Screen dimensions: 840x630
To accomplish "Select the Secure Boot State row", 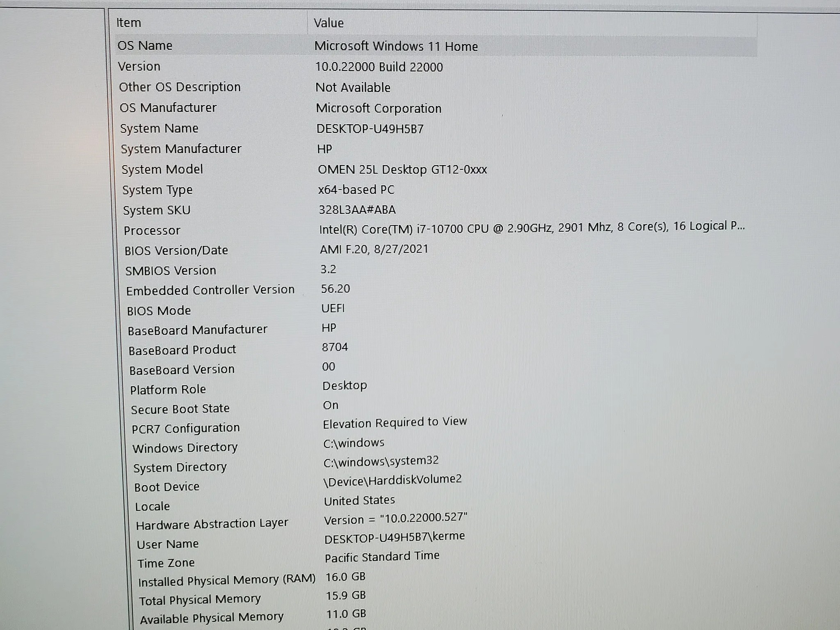I will click(180, 408).
